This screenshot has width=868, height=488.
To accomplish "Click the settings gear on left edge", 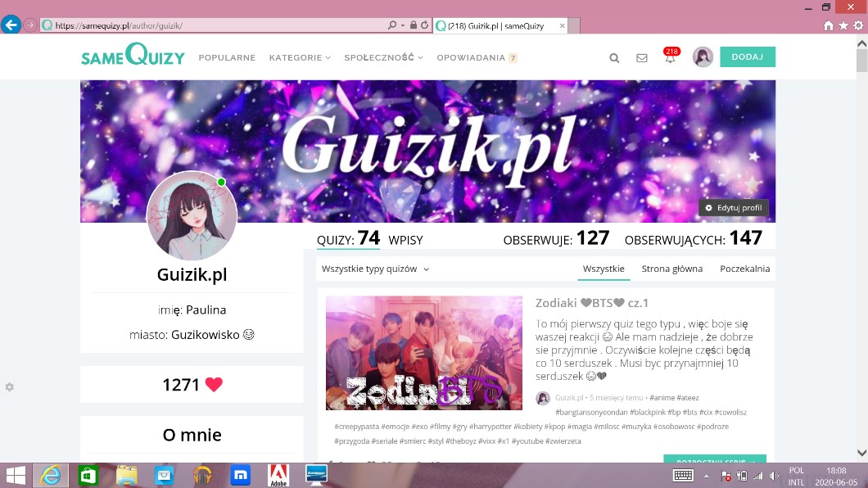I will (x=10, y=386).
